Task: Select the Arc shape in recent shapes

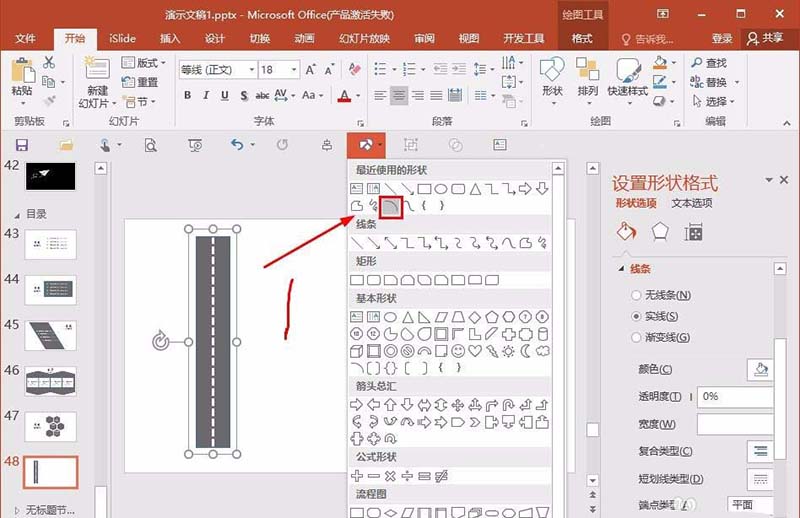Action: (x=391, y=207)
